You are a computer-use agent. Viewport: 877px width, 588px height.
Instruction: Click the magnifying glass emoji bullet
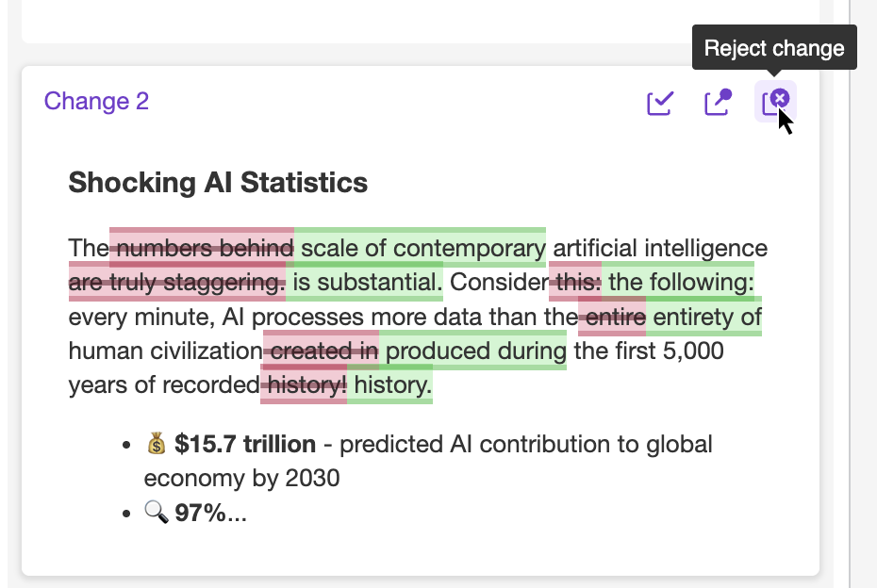coord(157,514)
